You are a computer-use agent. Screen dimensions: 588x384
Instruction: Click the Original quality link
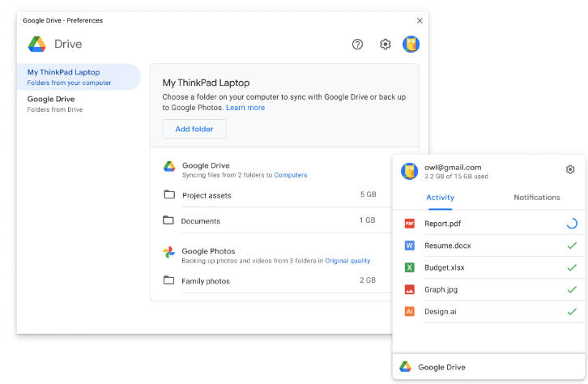coord(347,261)
